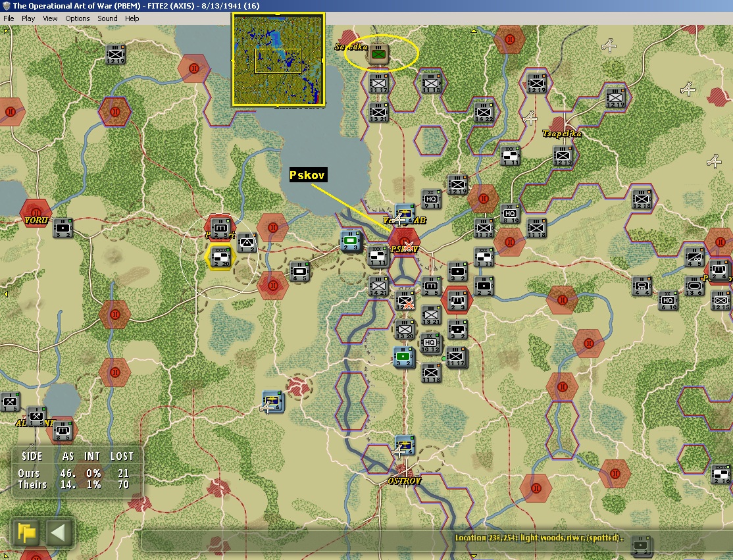Select the HQ unit 8 10
Viewport: 733px width, 560px height.
tap(510, 214)
